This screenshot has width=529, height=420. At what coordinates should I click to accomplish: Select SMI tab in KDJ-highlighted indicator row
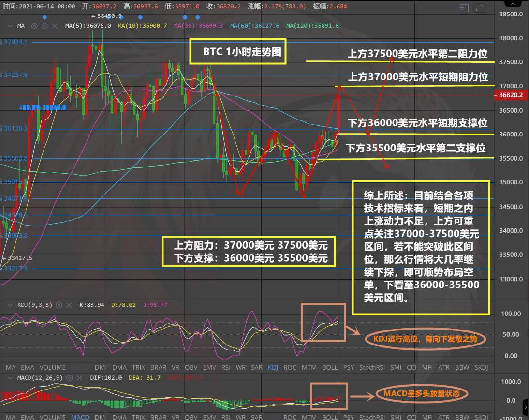396,367
